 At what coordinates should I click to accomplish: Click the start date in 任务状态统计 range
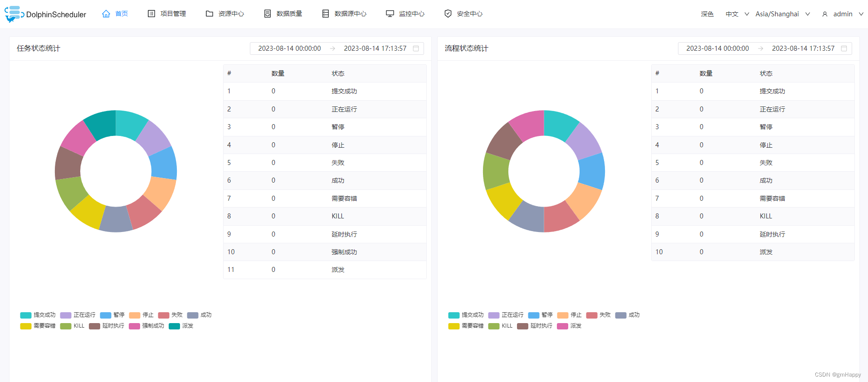click(289, 48)
